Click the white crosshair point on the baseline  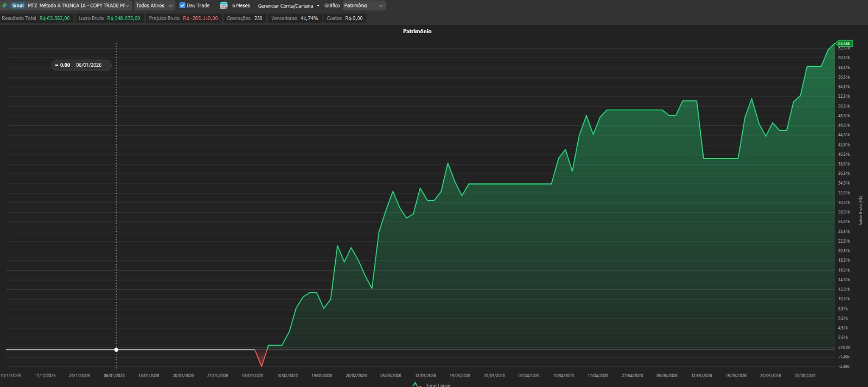(x=116, y=350)
